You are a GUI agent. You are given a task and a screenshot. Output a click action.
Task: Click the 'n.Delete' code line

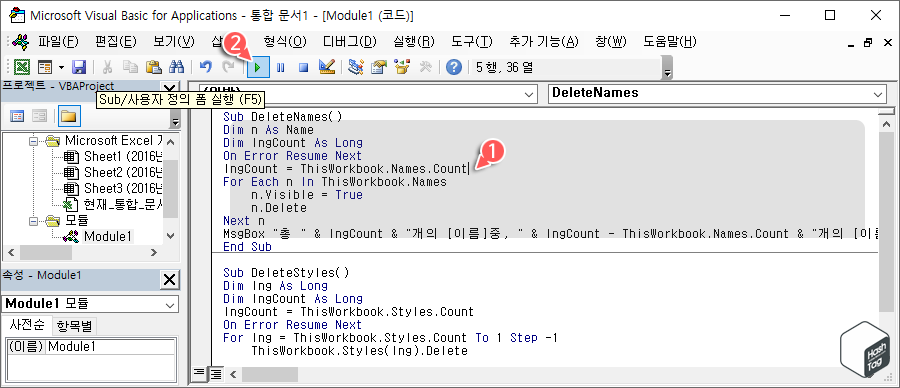point(279,208)
